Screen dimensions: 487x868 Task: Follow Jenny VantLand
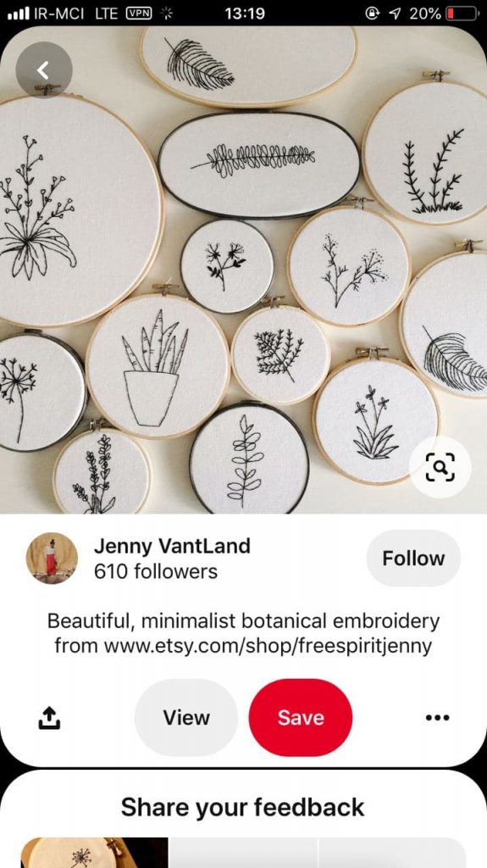coord(413,558)
